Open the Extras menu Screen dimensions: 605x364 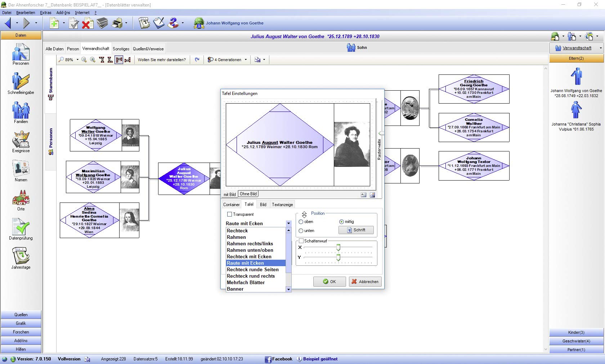point(45,13)
